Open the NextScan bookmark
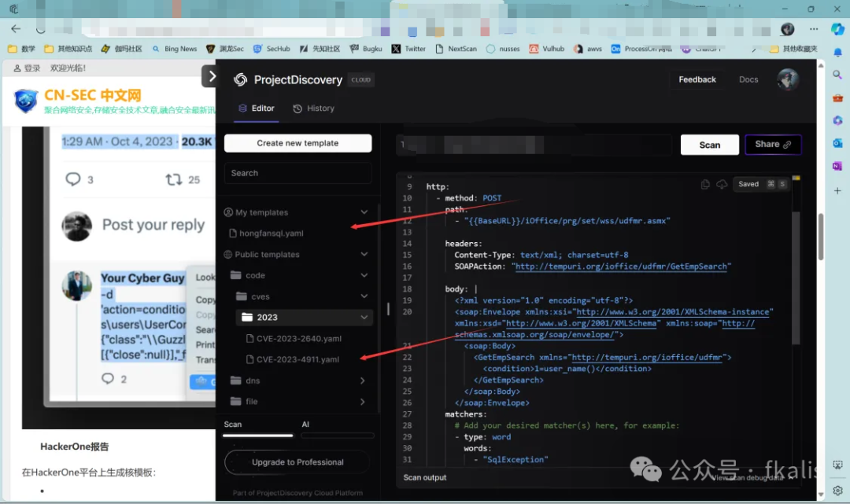Image resolution: width=850 pixels, height=504 pixels. pos(456,49)
